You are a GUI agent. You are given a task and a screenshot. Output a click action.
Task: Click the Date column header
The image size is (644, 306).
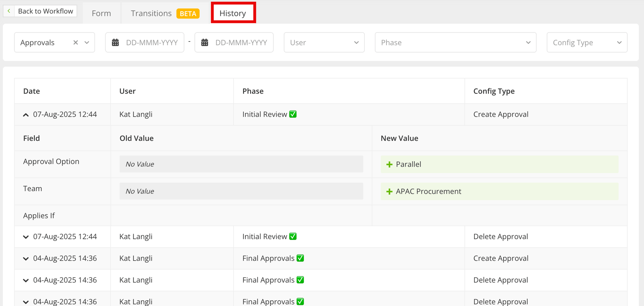[32, 91]
